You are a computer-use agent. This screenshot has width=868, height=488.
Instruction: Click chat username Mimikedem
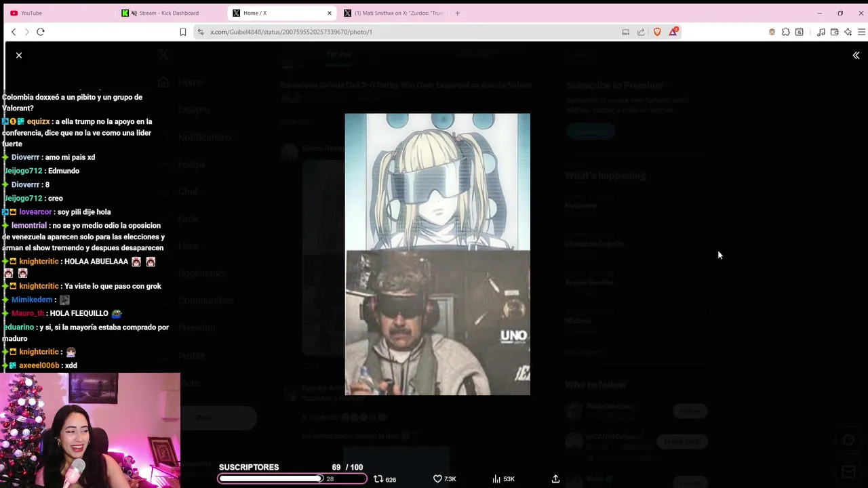coord(32,300)
